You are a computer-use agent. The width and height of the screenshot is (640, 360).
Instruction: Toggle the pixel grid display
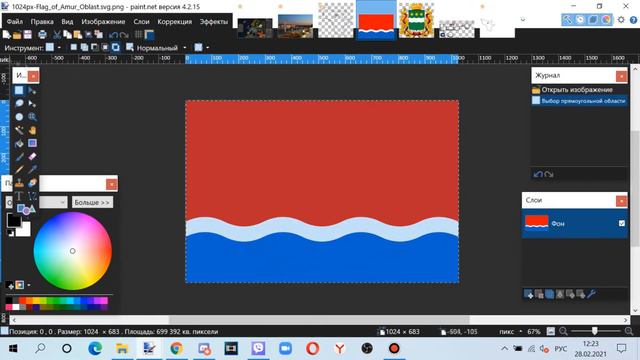[x=138, y=35]
